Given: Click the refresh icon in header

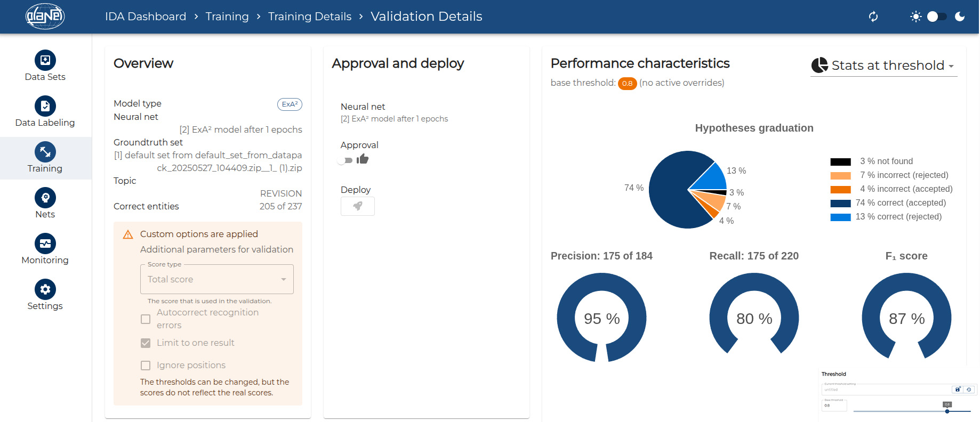Looking at the screenshot, I should [873, 17].
